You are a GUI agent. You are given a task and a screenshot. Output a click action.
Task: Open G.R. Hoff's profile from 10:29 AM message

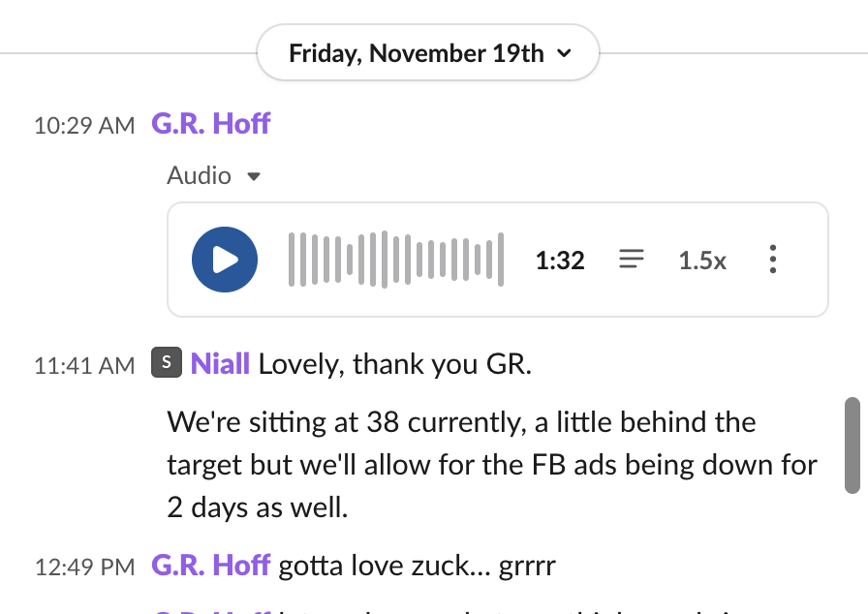coord(210,124)
